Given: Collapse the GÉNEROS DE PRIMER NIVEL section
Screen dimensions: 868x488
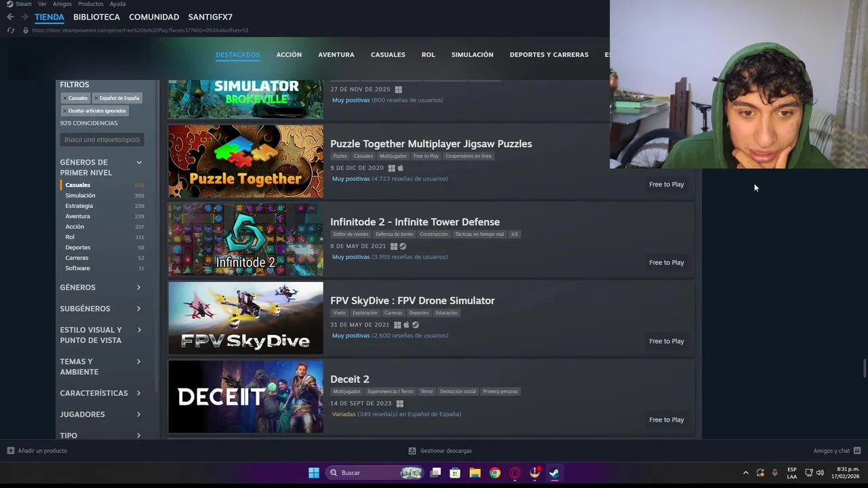Looking at the screenshot, I should (x=139, y=163).
